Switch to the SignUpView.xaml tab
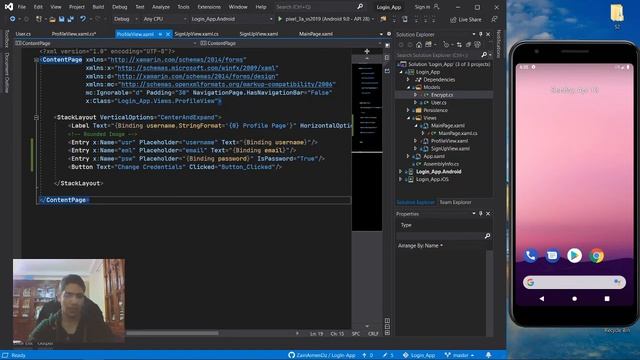 [x=259, y=34]
